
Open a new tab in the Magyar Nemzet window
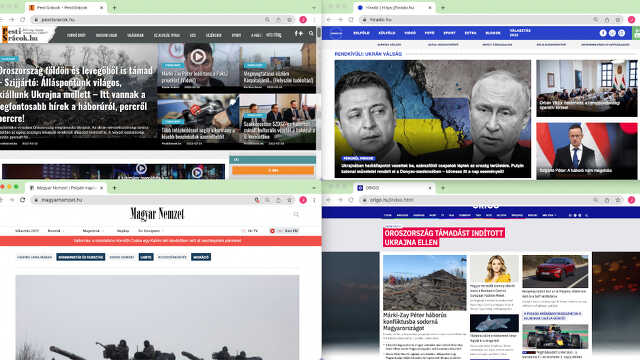tap(115, 188)
